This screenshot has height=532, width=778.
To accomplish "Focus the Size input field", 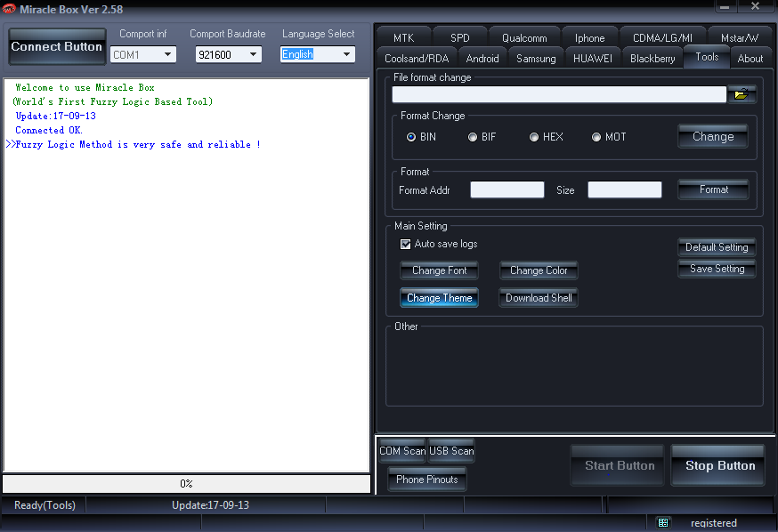I will click(x=624, y=189).
